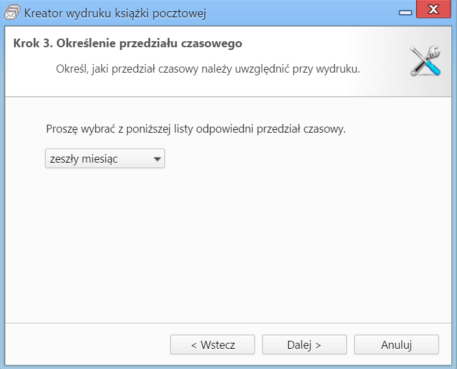
Task: Go back with the "< Wstecz" button
Action: point(212,345)
